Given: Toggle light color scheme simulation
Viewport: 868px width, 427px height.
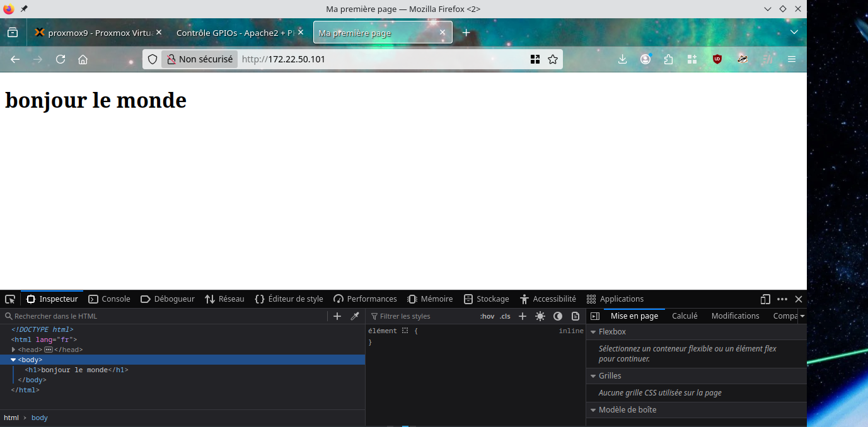Looking at the screenshot, I should click(540, 316).
